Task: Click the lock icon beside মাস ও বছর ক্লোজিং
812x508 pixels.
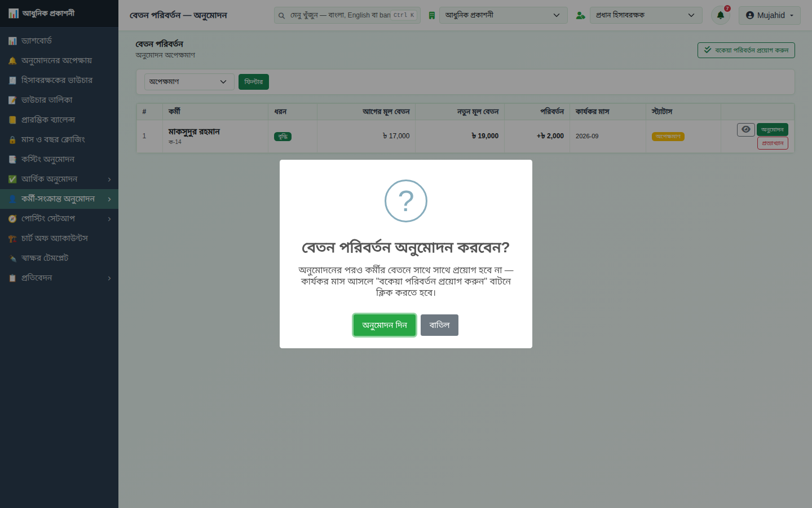Action: pos(12,139)
